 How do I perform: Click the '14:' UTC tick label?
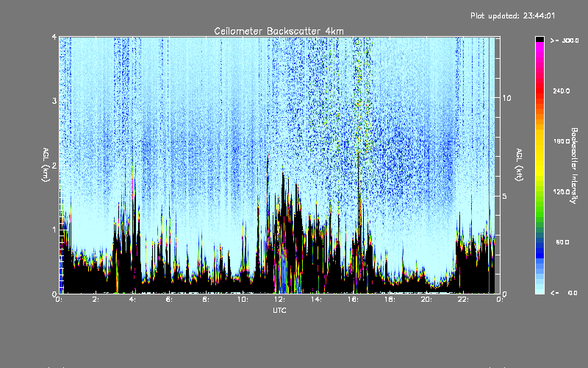[316, 300]
